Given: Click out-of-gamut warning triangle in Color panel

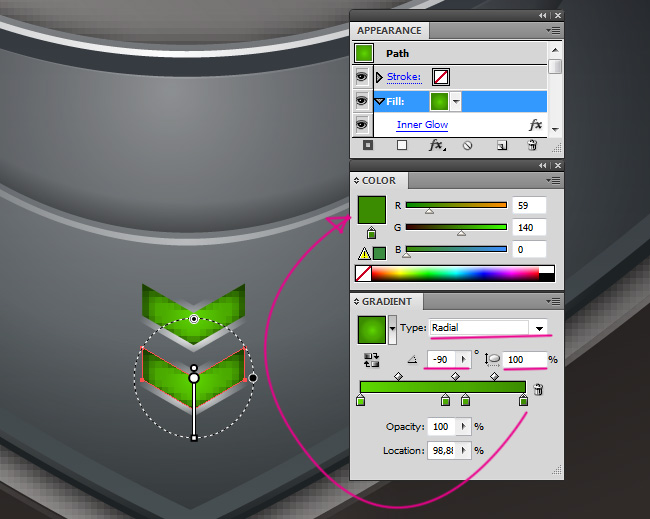Looking at the screenshot, I should 364,253.
